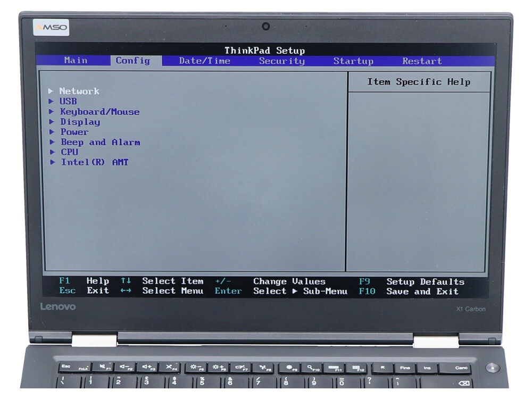Image resolution: width=532 pixels, height=399 pixels.
Task: Click the arrow icon beside Network
Action: pyautogui.click(x=51, y=92)
